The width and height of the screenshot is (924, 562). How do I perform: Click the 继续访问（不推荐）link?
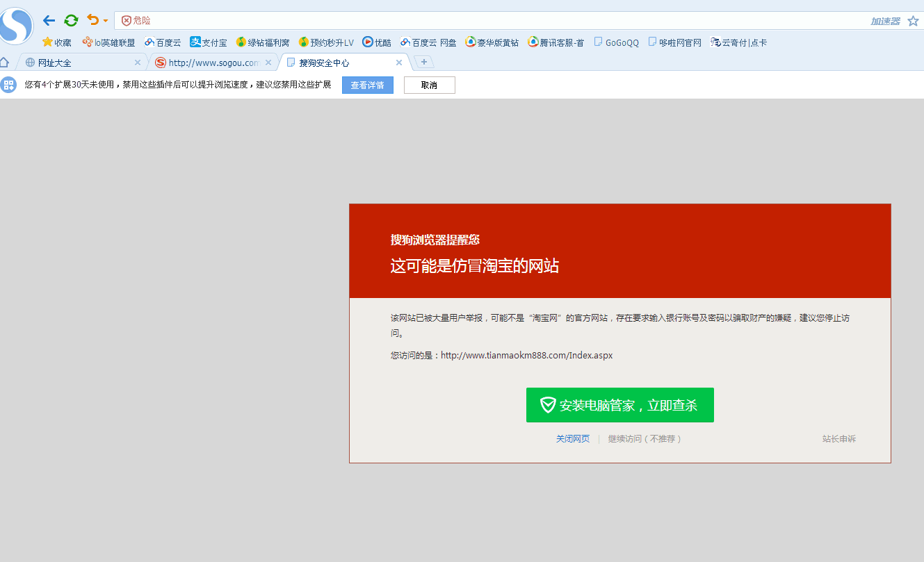pos(645,438)
